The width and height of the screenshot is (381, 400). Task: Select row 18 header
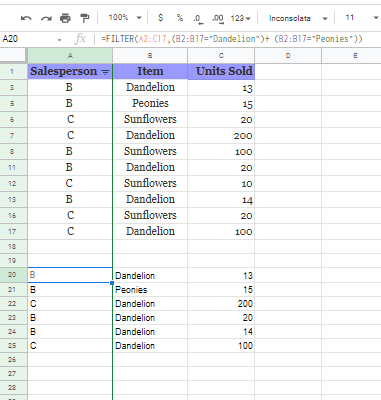tap(13, 246)
